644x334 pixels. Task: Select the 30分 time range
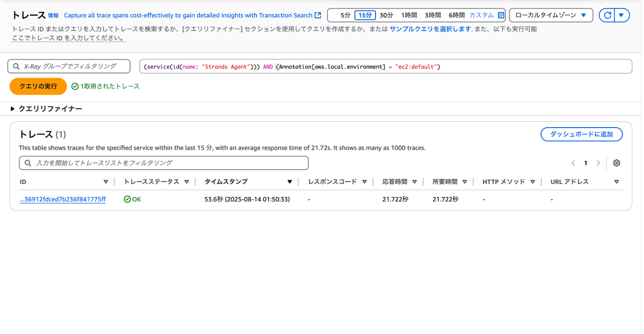click(x=386, y=15)
